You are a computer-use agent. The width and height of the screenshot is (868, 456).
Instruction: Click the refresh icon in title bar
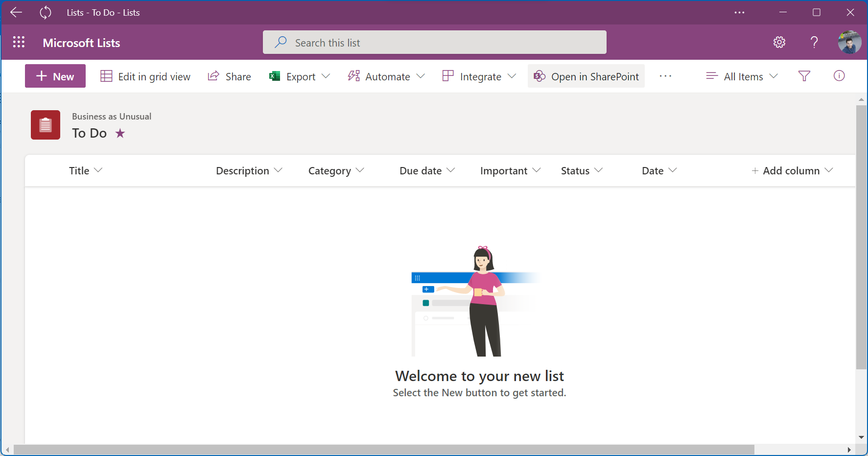click(x=46, y=13)
